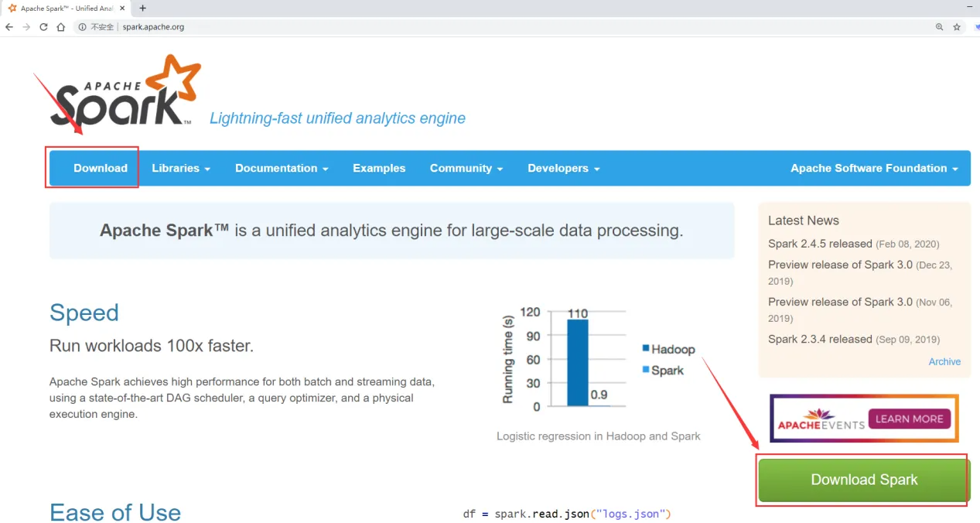Screen dimensions: 980x523
Task: Expand Apache Software Foundation menu
Action: [874, 168]
